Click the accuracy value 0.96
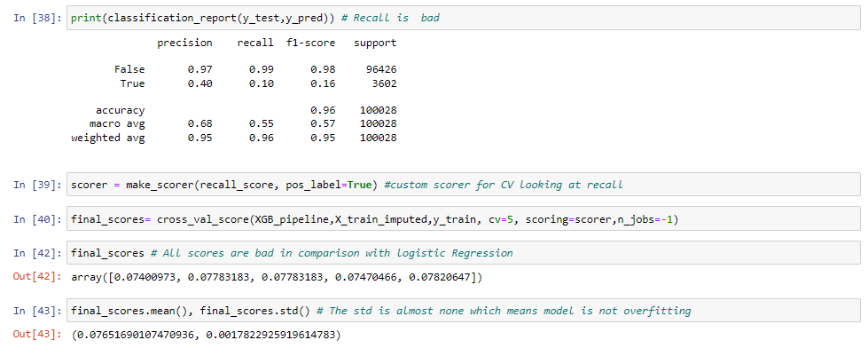 point(323,111)
